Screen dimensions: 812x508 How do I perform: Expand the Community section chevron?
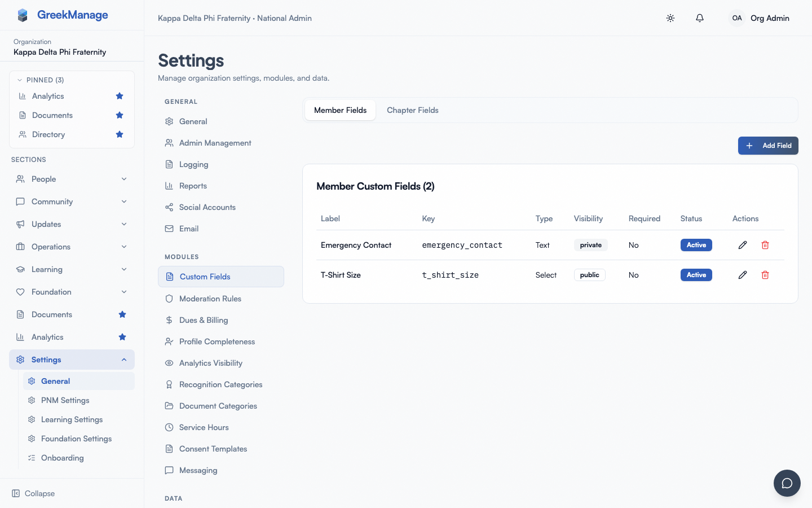(124, 202)
